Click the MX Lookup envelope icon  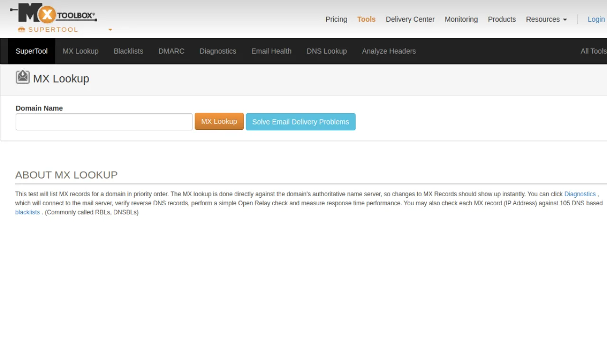23,77
